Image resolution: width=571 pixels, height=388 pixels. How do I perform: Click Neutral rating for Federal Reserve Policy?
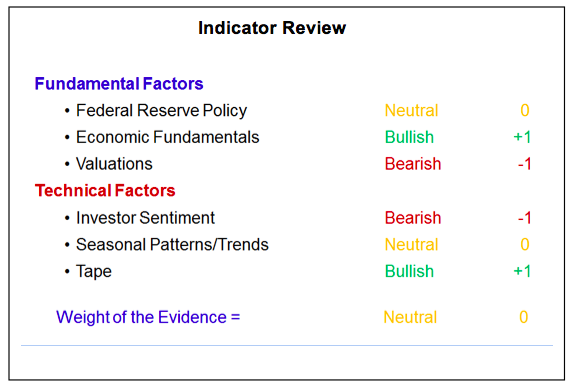411,110
